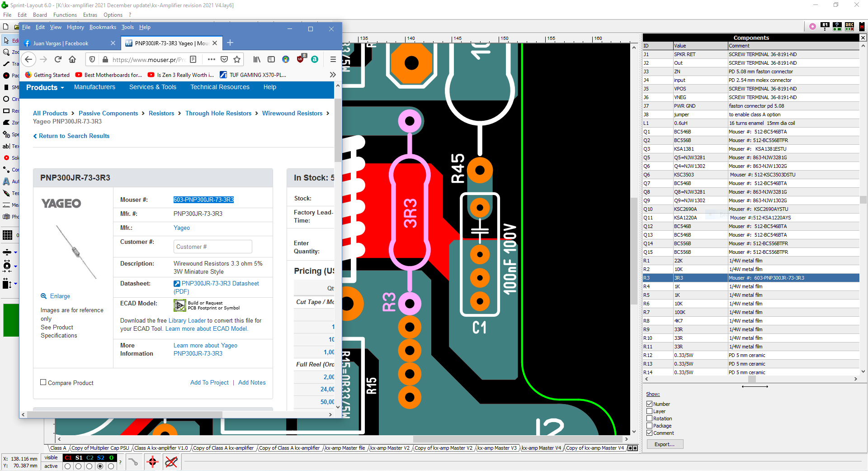Open the pink pad properties panel icon

click(812, 26)
